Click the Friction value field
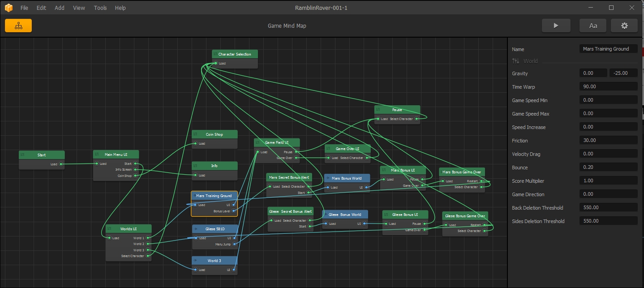 (608, 141)
